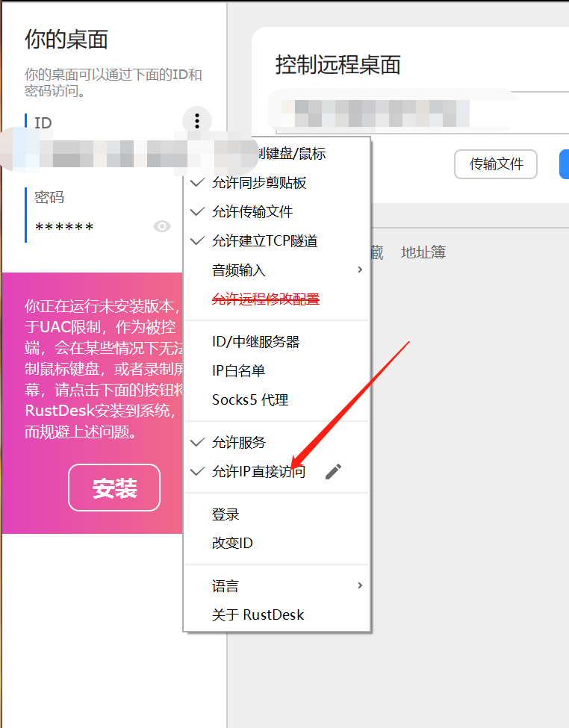The image size is (569, 728).
Task: Click the three-dot menu icon beside ID
Action: point(197,121)
